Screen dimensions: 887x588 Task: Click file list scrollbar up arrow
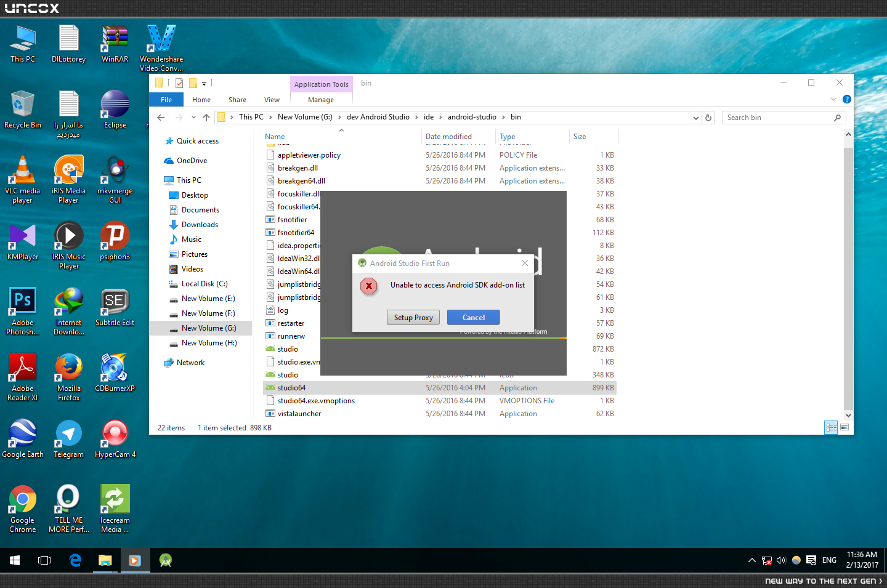coord(848,135)
